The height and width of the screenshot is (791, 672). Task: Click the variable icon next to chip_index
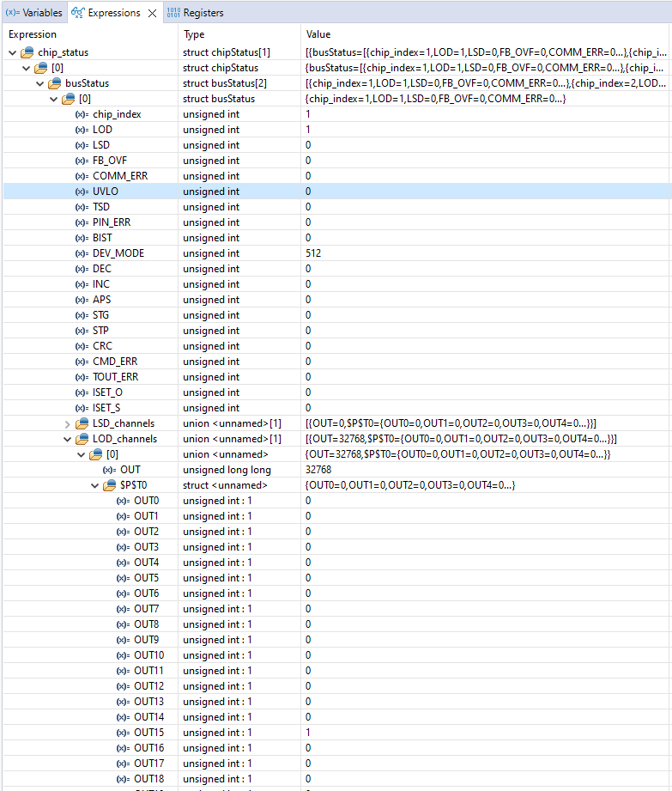82,114
